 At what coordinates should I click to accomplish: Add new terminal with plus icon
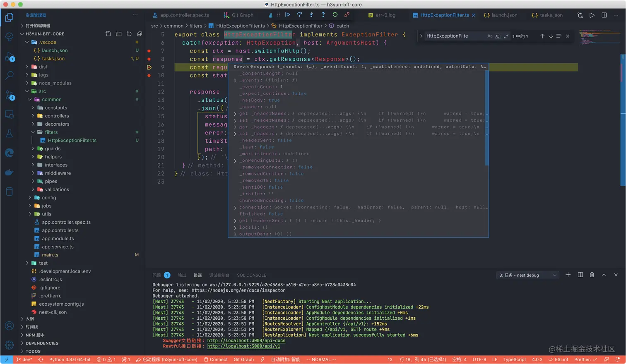(568, 275)
